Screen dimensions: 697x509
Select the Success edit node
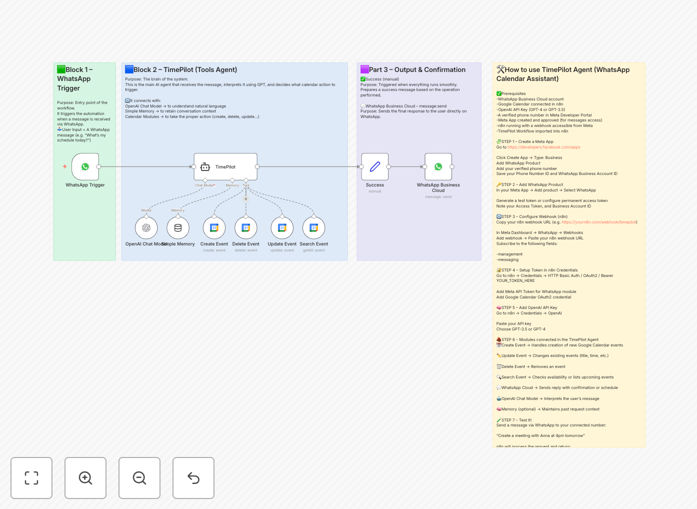(375, 167)
